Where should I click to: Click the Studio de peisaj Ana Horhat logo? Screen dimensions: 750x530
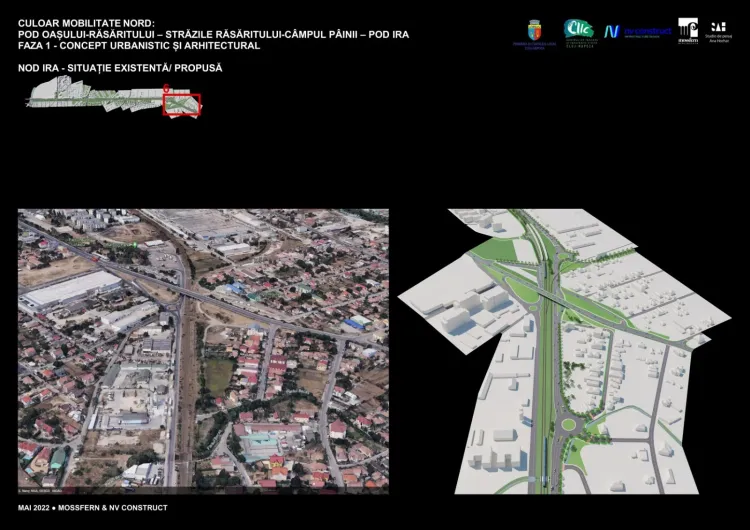(718, 30)
